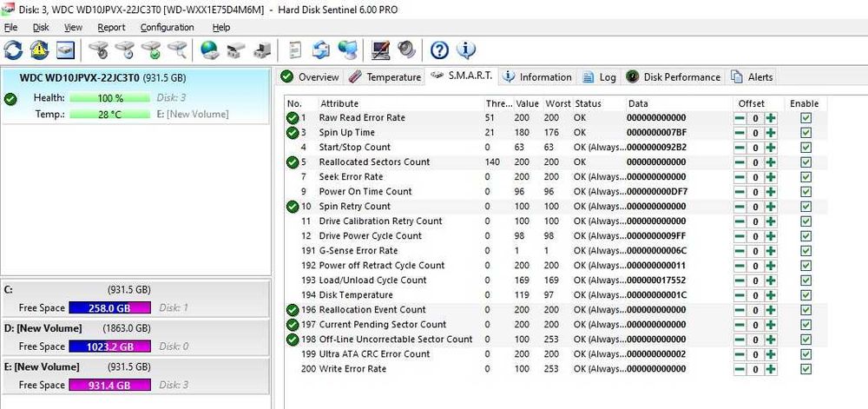Click green check icon beside Spin Retry Count

tap(293, 207)
